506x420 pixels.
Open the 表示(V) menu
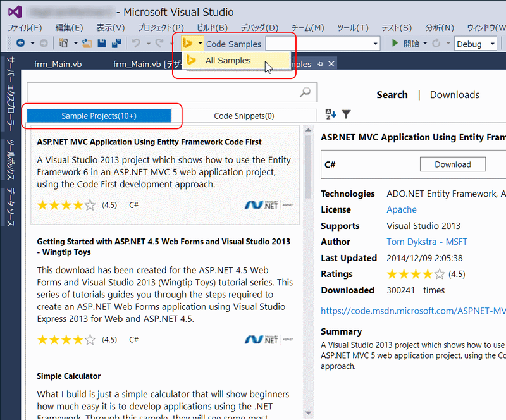(110, 27)
